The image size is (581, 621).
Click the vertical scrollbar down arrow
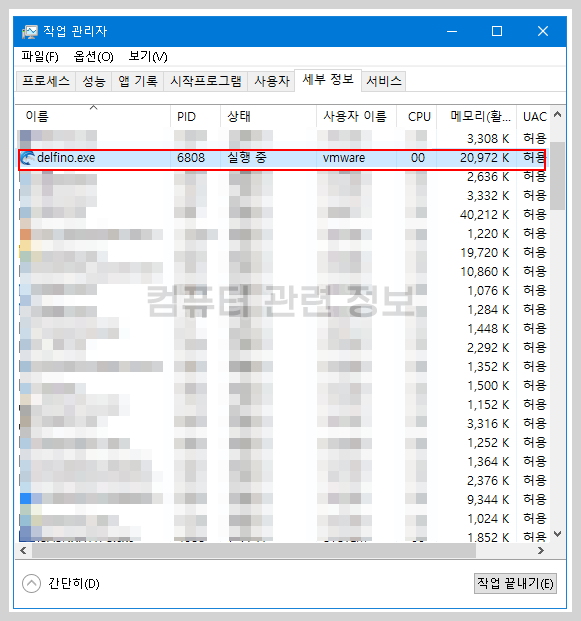[x=558, y=534]
